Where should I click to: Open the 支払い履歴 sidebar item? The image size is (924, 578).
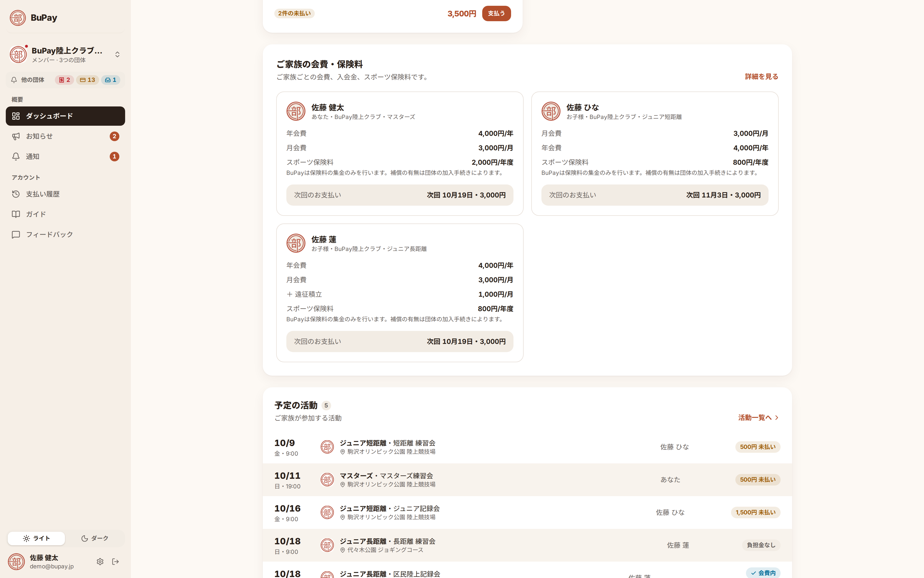65,194
